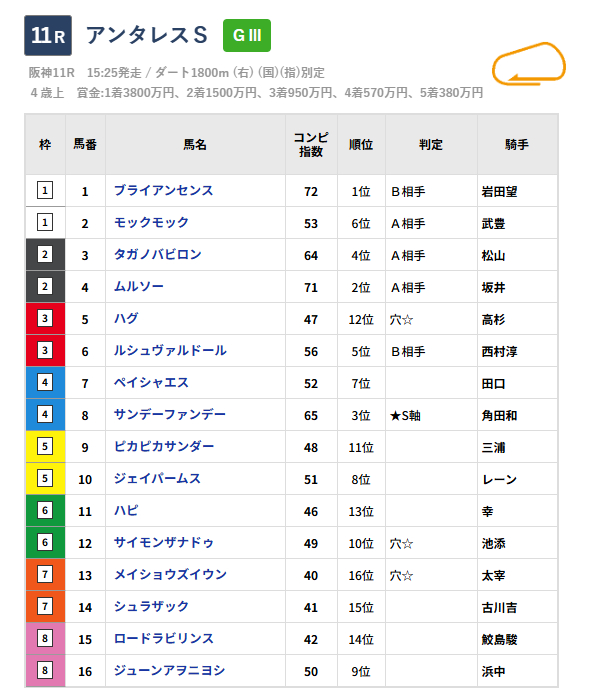Click the orange frame 7 icon beside シュラザック
The image size is (614, 693).
click(x=45, y=606)
